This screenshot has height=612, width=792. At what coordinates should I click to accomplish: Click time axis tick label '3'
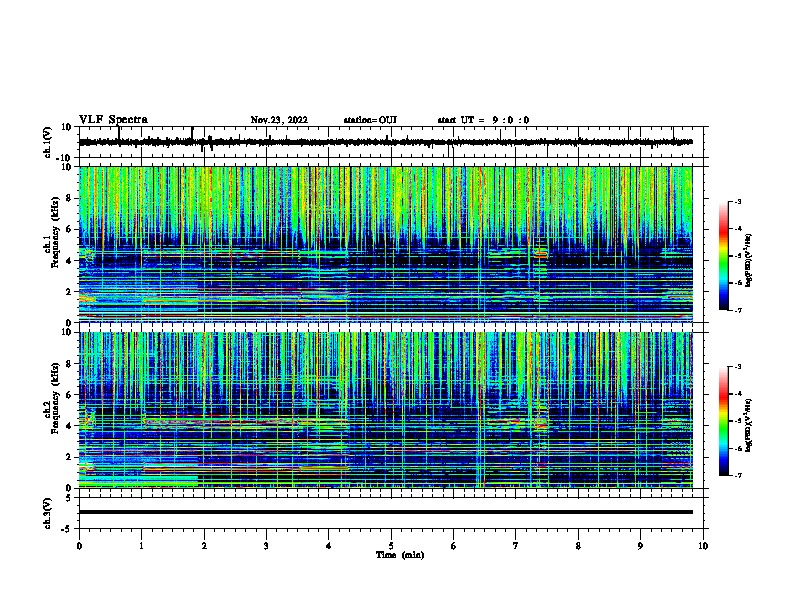point(266,546)
